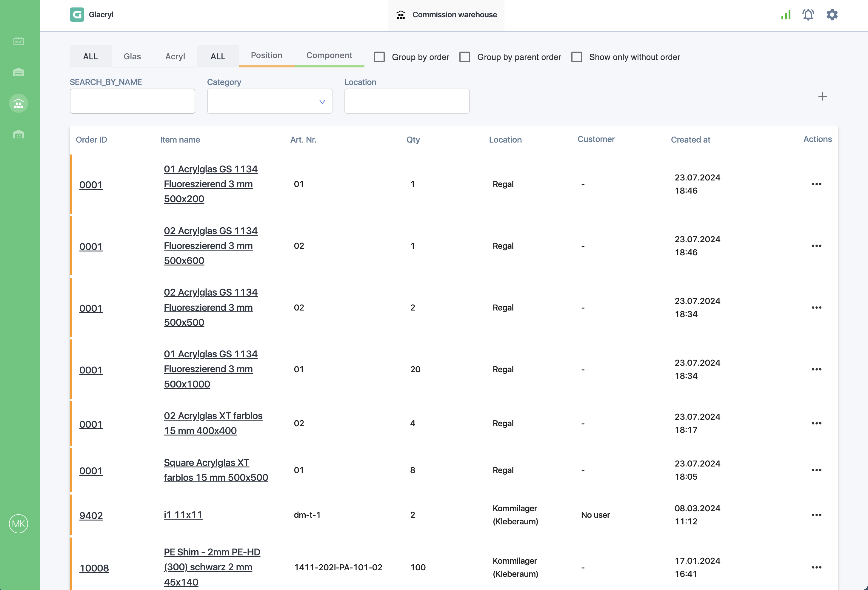Viewport: 868px width, 590px height.
Task: Select the second ALL type tab
Action: tap(218, 56)
